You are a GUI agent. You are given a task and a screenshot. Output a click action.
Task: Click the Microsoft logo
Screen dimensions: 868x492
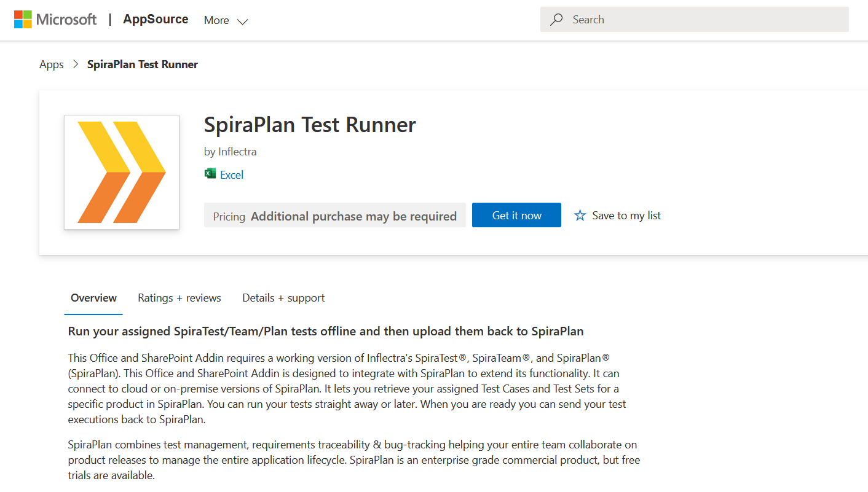[x=55, y=19]
